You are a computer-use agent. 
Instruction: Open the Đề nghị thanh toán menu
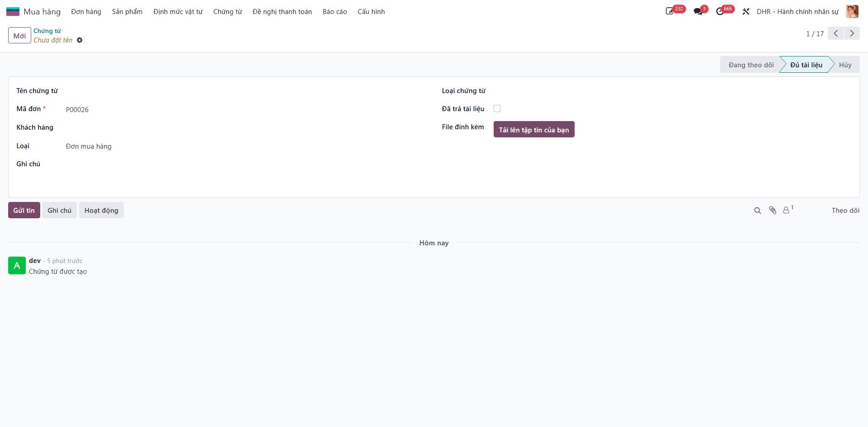[x=283, y=12]
